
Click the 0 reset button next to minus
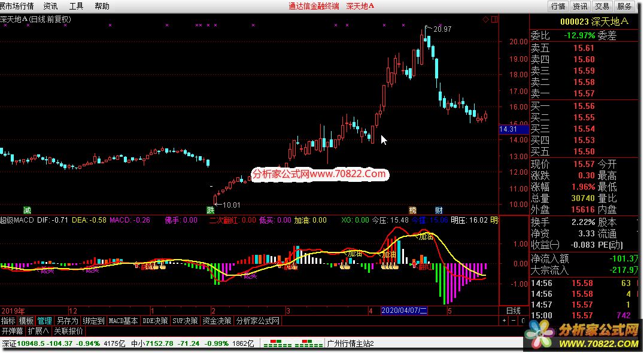(x=523, y=321)
